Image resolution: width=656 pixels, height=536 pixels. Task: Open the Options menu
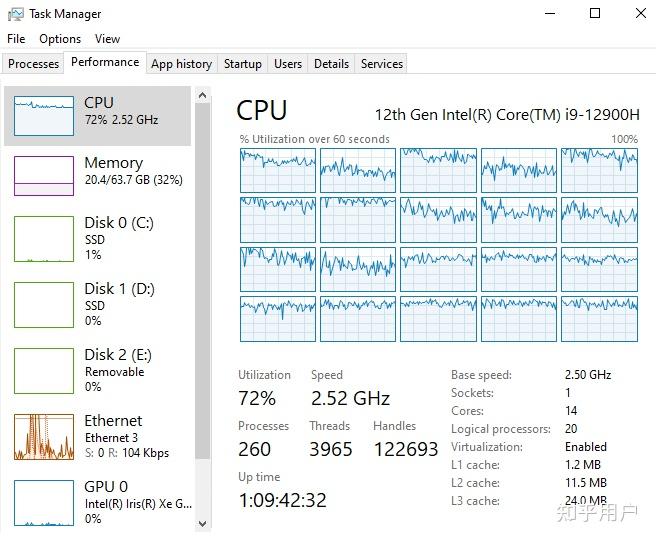(60, 39)
